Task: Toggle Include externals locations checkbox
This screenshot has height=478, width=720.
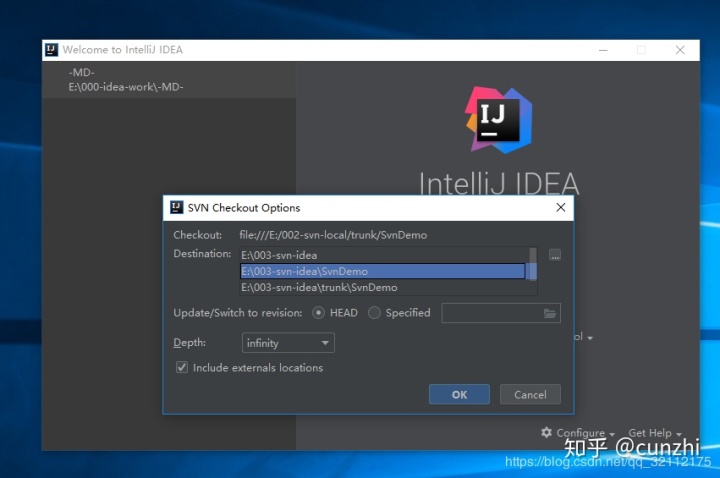Action: (182, 367)
